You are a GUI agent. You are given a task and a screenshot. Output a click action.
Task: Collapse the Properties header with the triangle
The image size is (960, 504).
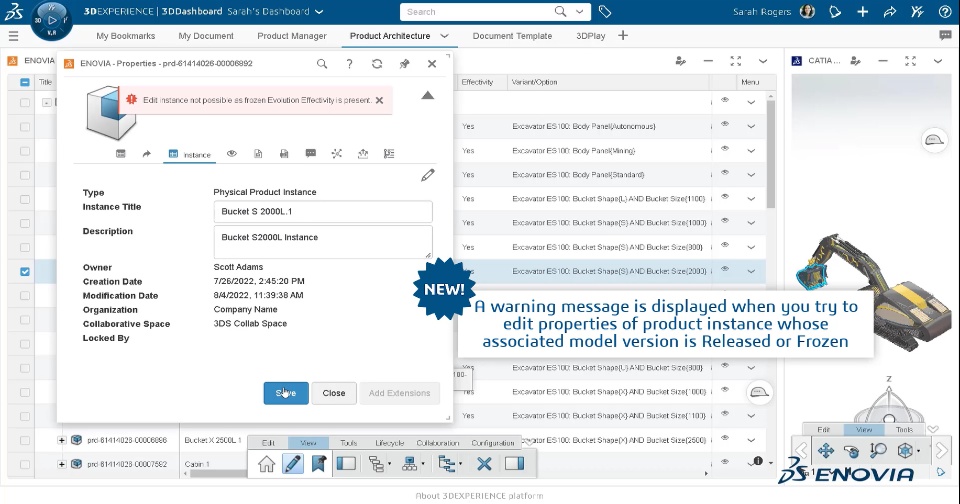click(x=427, y=96)
